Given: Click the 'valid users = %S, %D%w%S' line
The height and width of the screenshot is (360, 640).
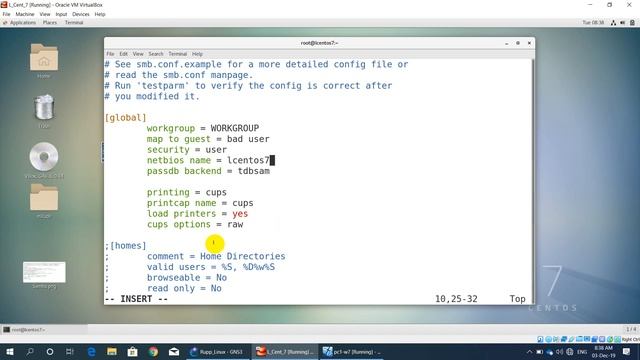Looking at the screenshot, I should coord(211,267).
